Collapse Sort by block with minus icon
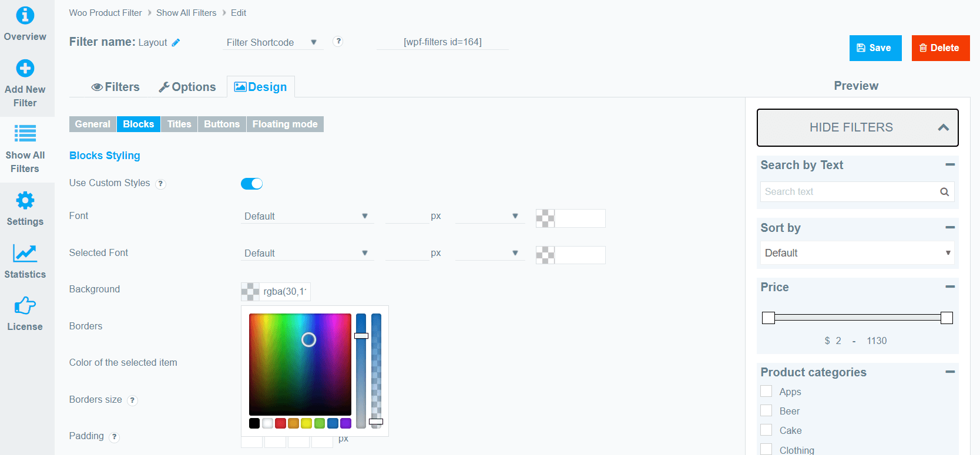The height and width of the screenshot is (455, 980). tap(950, 228)
